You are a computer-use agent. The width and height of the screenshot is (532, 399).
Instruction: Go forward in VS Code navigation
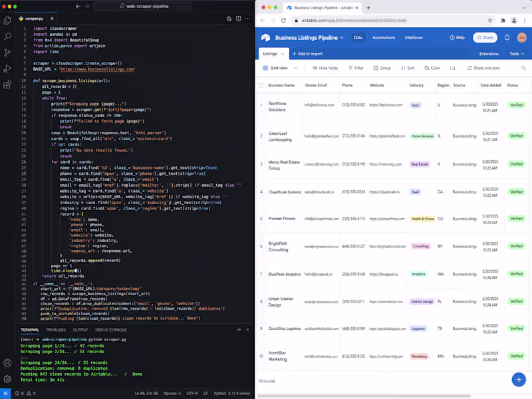pos(87,6)
